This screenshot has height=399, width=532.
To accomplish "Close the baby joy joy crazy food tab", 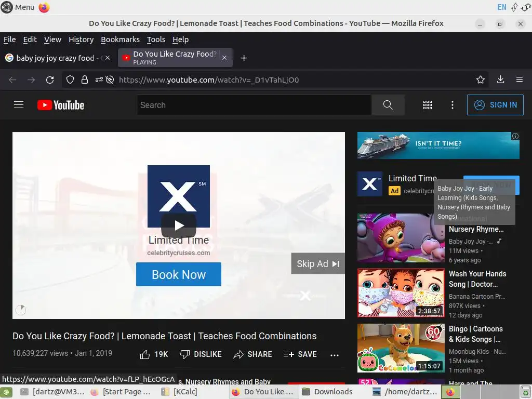I will pos(108,58).
